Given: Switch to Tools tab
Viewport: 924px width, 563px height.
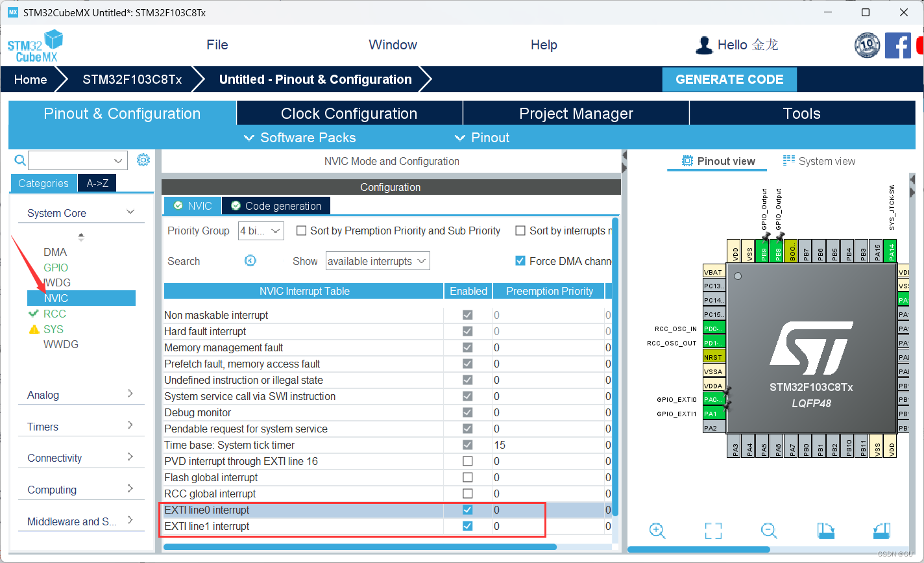Looking at the screenshot, I should [802, 114].
